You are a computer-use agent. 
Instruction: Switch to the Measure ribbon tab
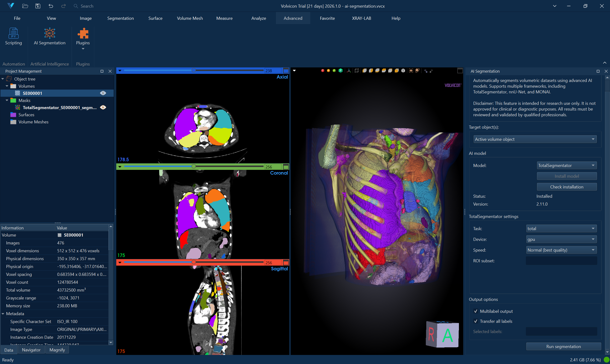224,18
